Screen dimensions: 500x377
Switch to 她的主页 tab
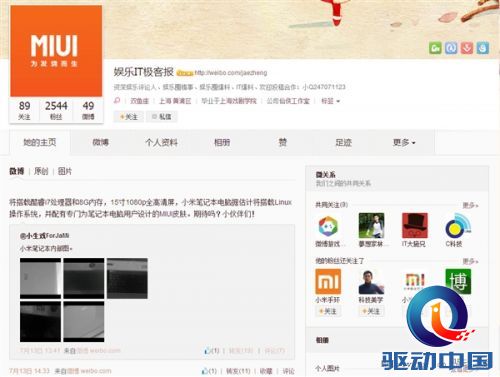[40, 143]
